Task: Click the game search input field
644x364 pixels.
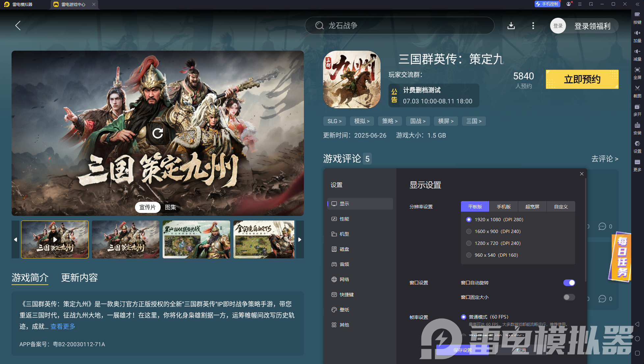Action: [x=399, y=26]
